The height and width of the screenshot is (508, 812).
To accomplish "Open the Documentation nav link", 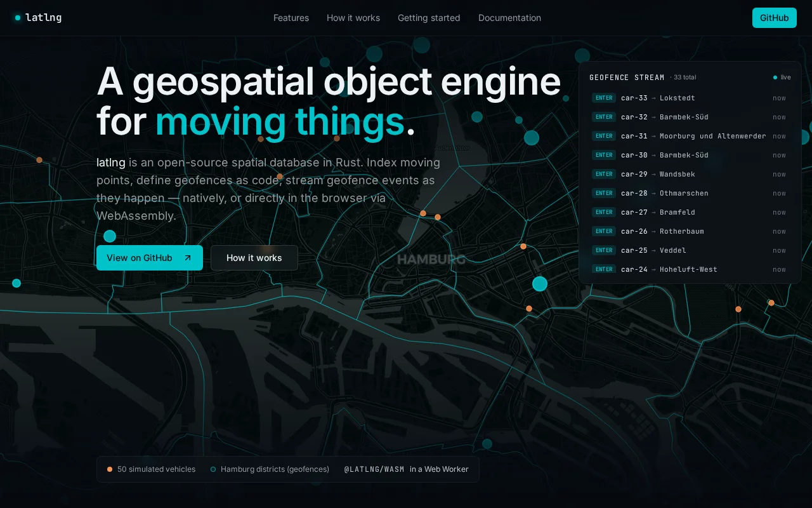I will 509,18.
